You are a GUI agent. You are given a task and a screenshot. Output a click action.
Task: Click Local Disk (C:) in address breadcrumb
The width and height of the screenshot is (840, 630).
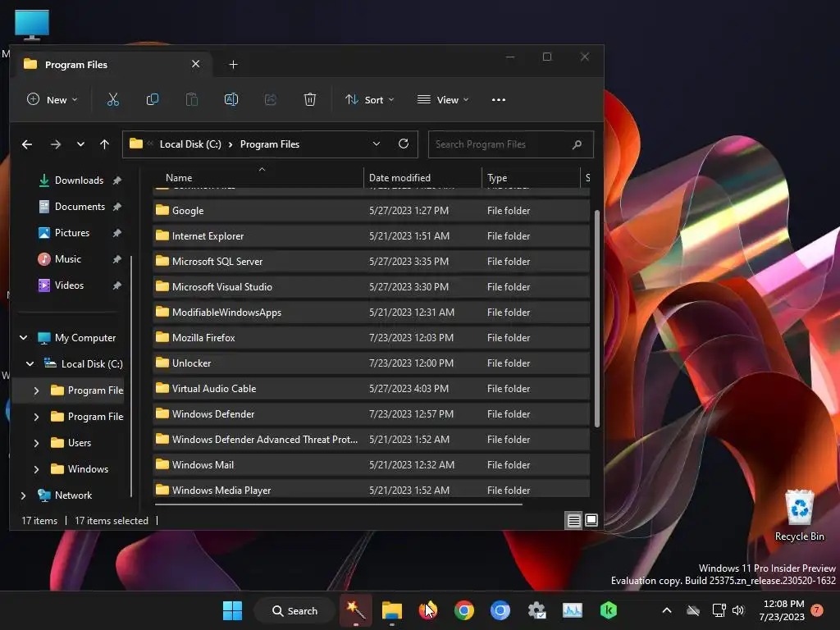(x=190, y=144)
